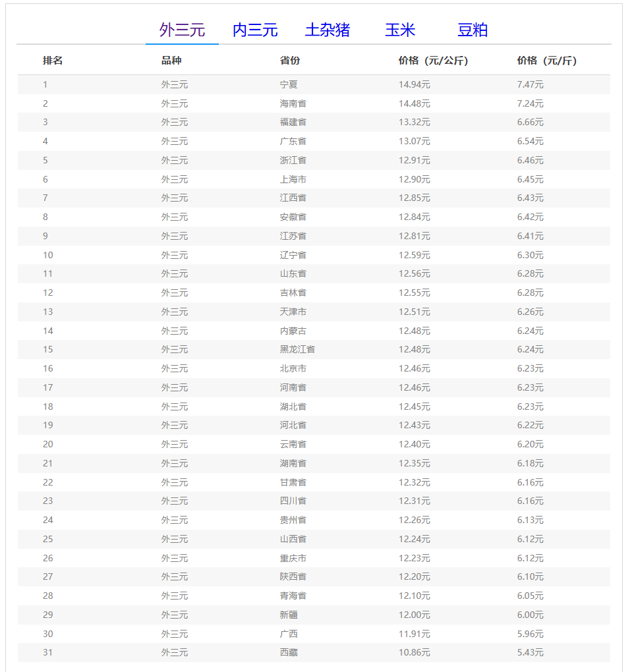This screenshot has width=632, height=672.
Task: Select the 10.86元 price for 西藏
Action: (x=414, y=652)
